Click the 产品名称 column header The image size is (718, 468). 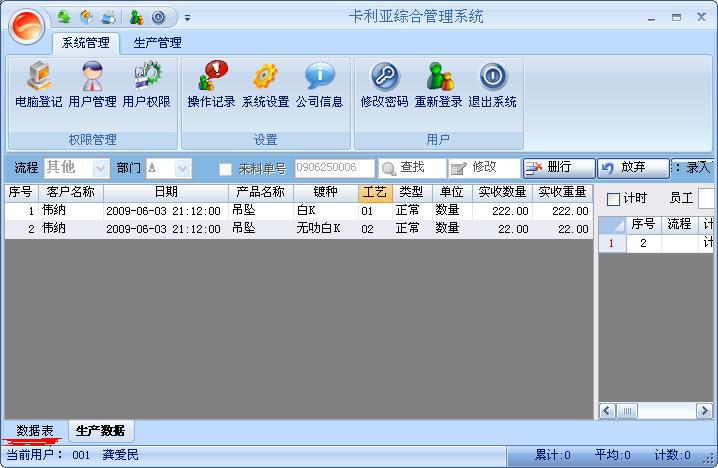pos(261,192)
